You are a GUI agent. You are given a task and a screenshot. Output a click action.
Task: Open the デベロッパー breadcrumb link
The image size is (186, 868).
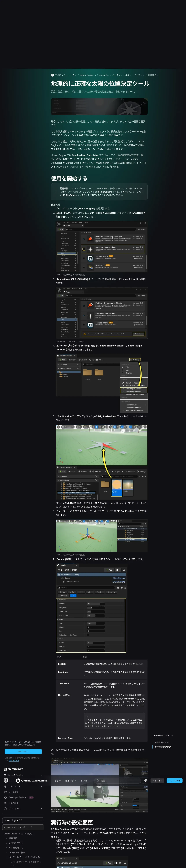tap(61, 75)
